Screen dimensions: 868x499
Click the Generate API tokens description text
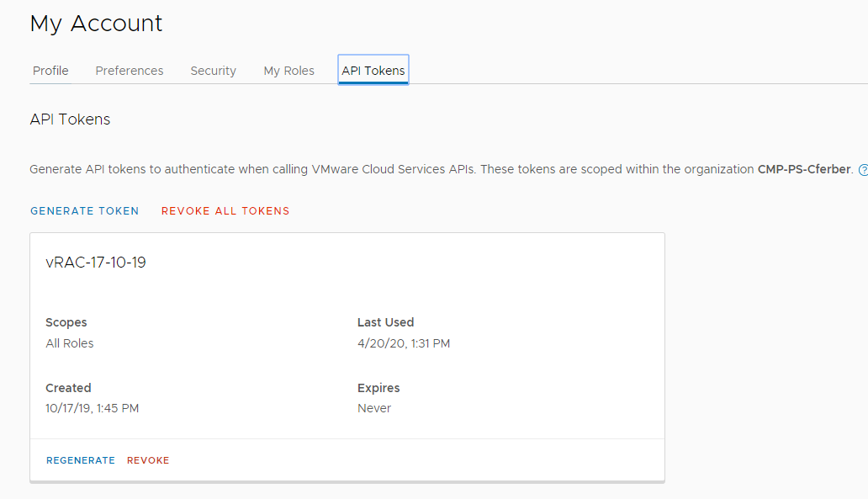point(441,169)
